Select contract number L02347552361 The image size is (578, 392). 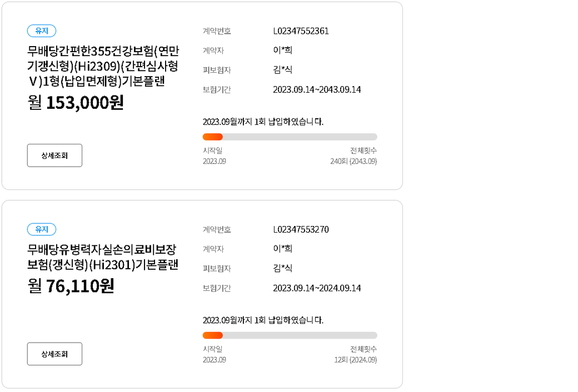coord(301,31)
